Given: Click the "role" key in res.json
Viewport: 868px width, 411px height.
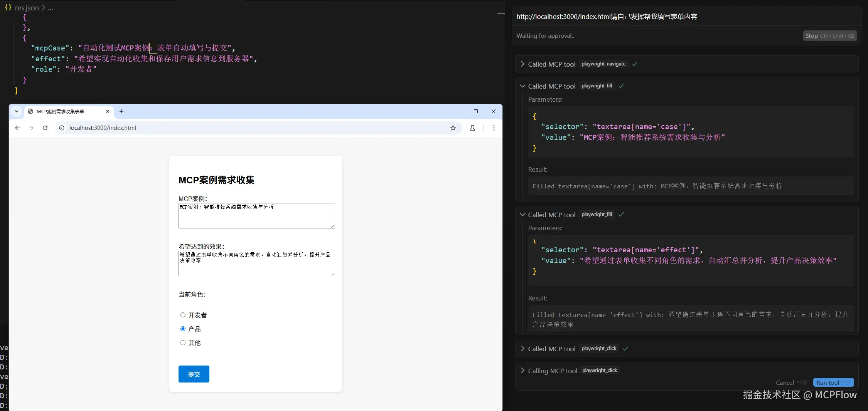Looking at the screenshot, I should tap(44, 69).
